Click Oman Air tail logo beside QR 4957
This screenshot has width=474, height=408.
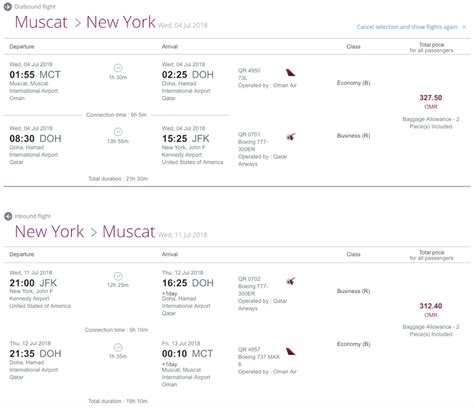click(290, 351)
